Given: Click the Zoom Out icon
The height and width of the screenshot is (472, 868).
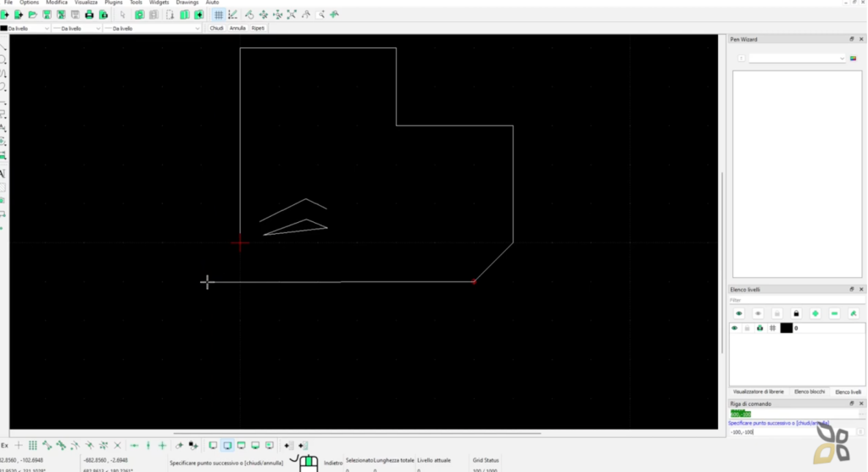Looking at the screenshot, I should point(278,14).
